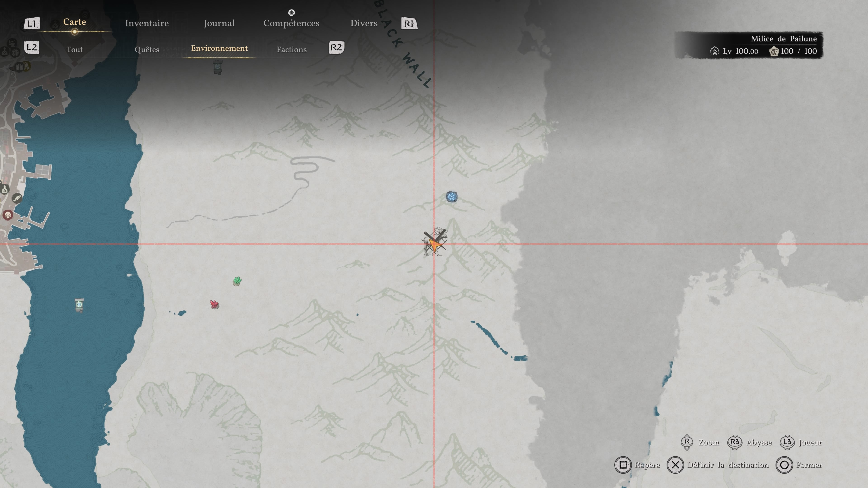Click the Repère prompt

tap(637, 465)
